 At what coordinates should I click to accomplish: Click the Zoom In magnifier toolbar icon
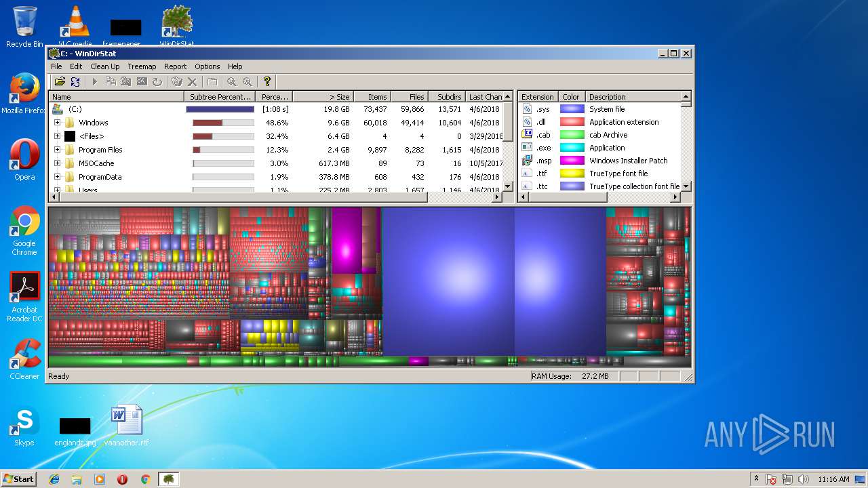click(x=232, y=81)
